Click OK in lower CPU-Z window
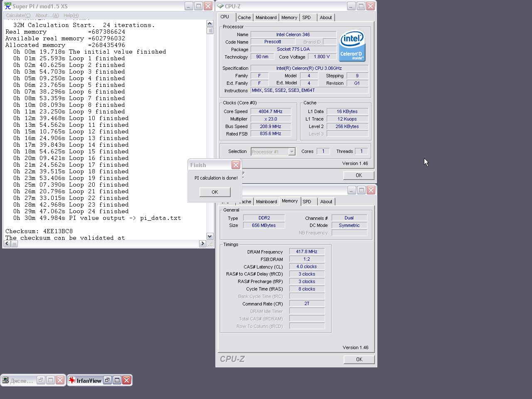 pyautogui.click(x=360, y=360)
